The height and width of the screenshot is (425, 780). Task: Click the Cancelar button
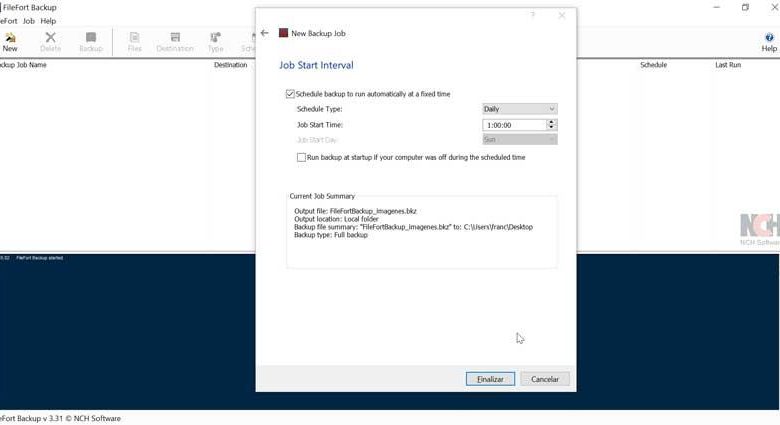click(x=545, y=379)
